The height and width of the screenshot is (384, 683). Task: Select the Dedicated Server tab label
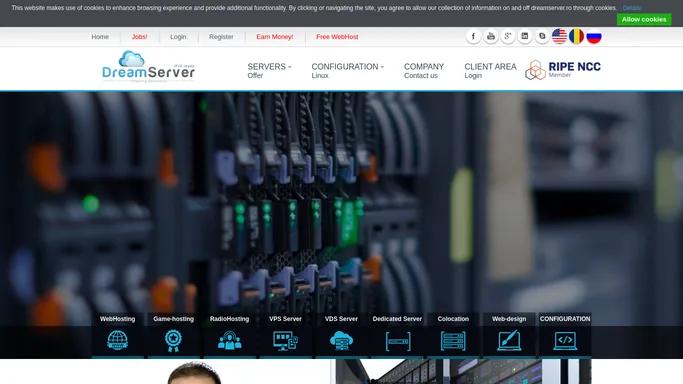pyautogui.click(x=397, y=319)
